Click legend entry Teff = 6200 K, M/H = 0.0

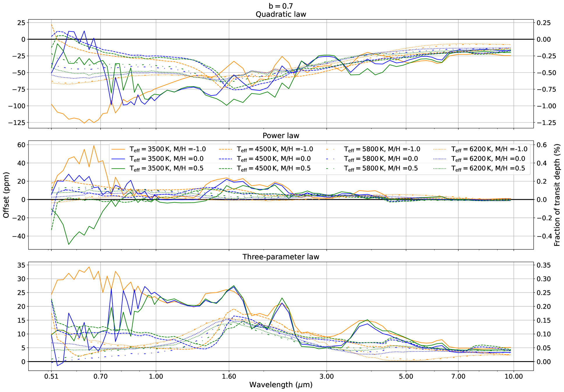488,159
